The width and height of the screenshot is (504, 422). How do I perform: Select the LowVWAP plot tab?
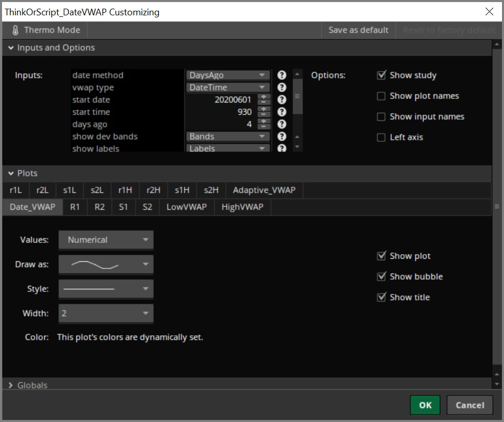click(x=186, y=207)
